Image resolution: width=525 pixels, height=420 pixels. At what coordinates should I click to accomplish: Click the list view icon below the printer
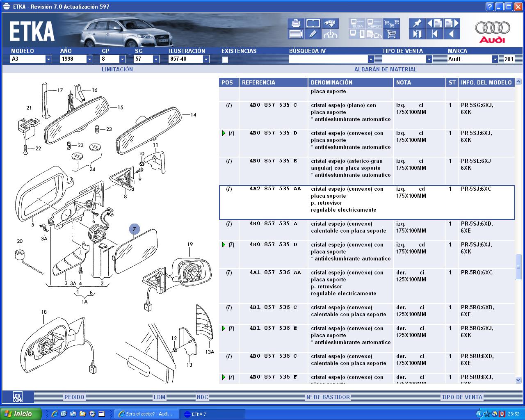296,34
